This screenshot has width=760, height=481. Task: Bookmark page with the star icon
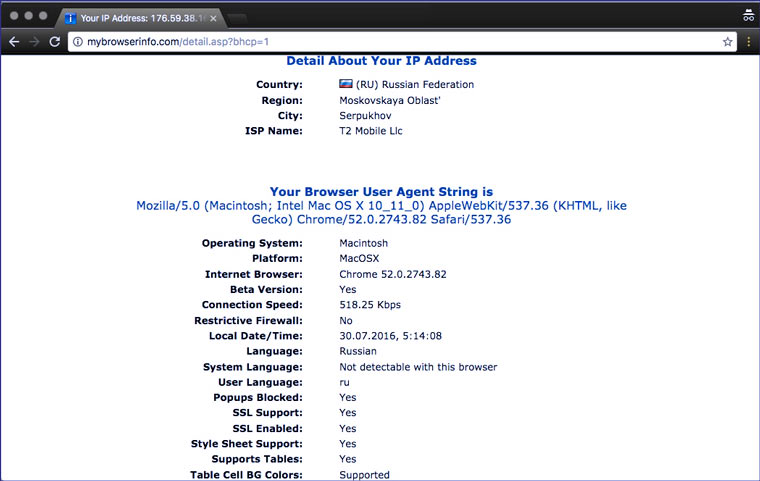(727, 42)
